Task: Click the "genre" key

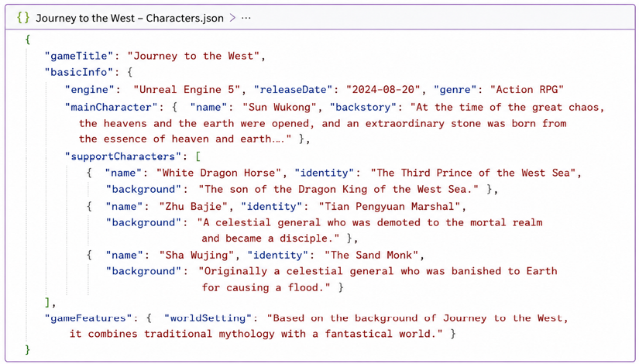Action: [x=456, y=90]
